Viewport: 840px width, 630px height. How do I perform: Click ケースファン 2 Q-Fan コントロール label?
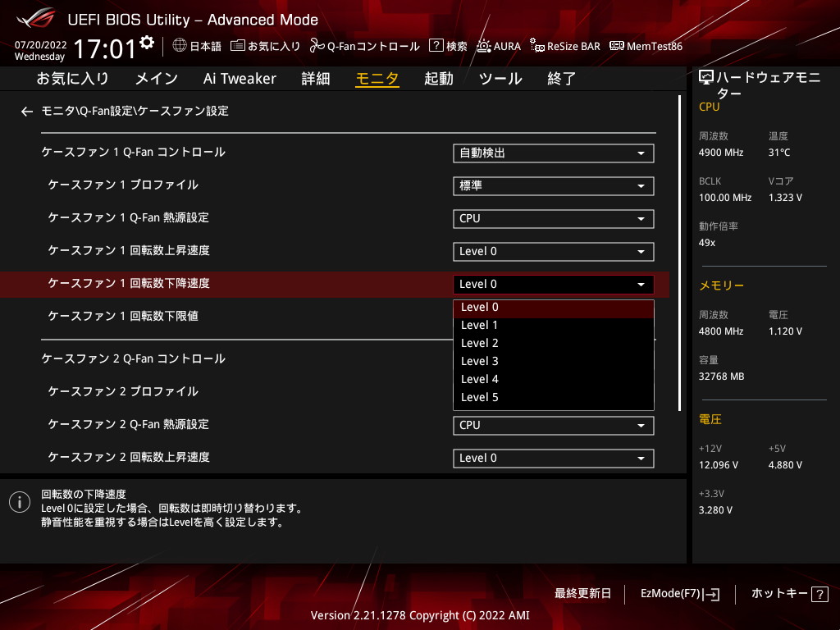[x=134, y=359]
